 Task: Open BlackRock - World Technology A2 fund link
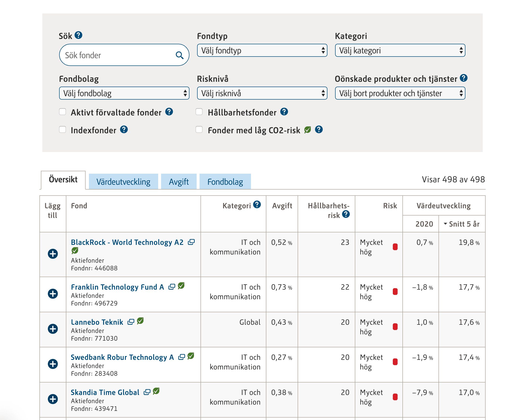pos(127,242)
